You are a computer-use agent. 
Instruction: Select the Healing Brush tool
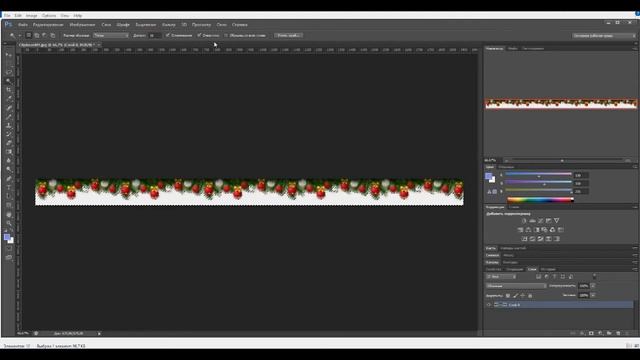(x=9, y=108)
